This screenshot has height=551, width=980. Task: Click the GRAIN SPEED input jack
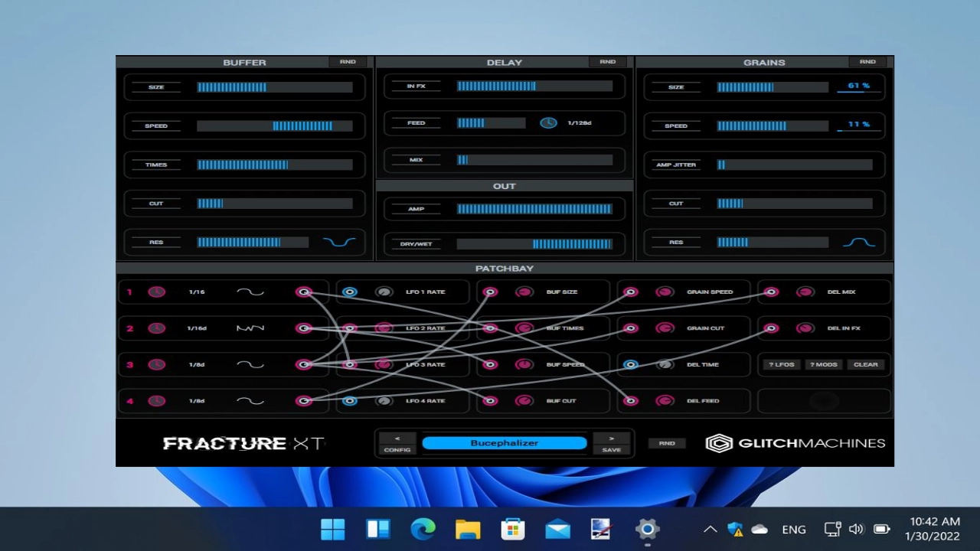630,292
